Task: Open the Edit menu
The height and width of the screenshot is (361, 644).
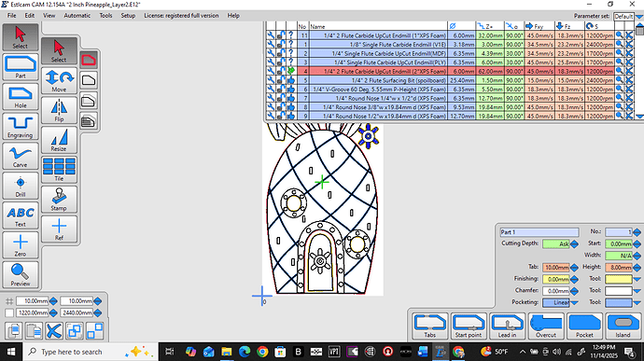Action: pos(30,16)
